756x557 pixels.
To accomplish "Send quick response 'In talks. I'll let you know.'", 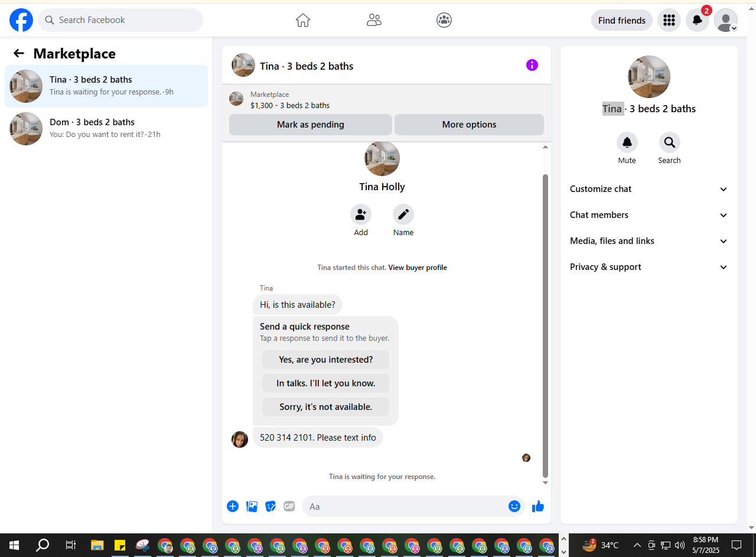I will pos(326,383).
